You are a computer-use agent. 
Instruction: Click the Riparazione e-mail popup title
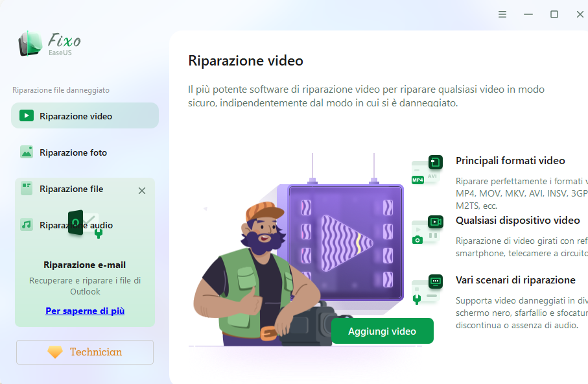coord(85,265)
